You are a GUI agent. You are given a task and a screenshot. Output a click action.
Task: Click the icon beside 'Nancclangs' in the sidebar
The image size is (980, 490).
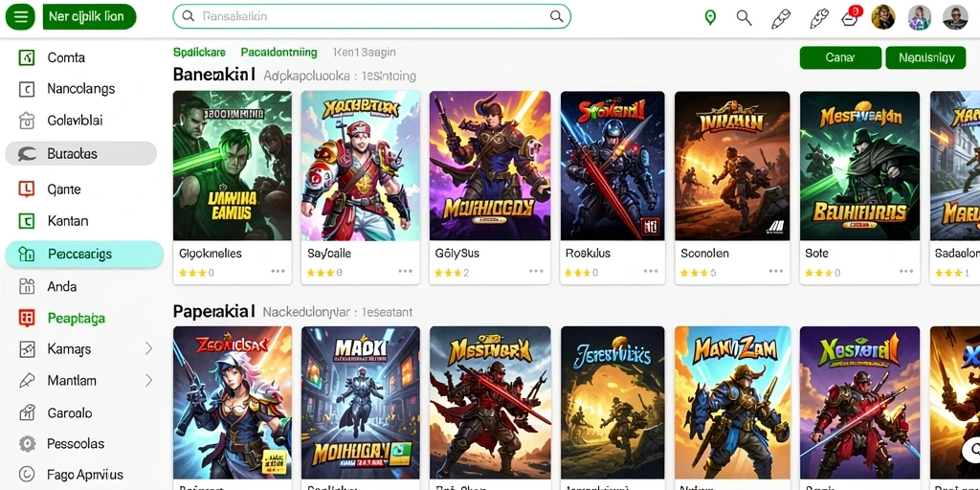click(26, 89)
